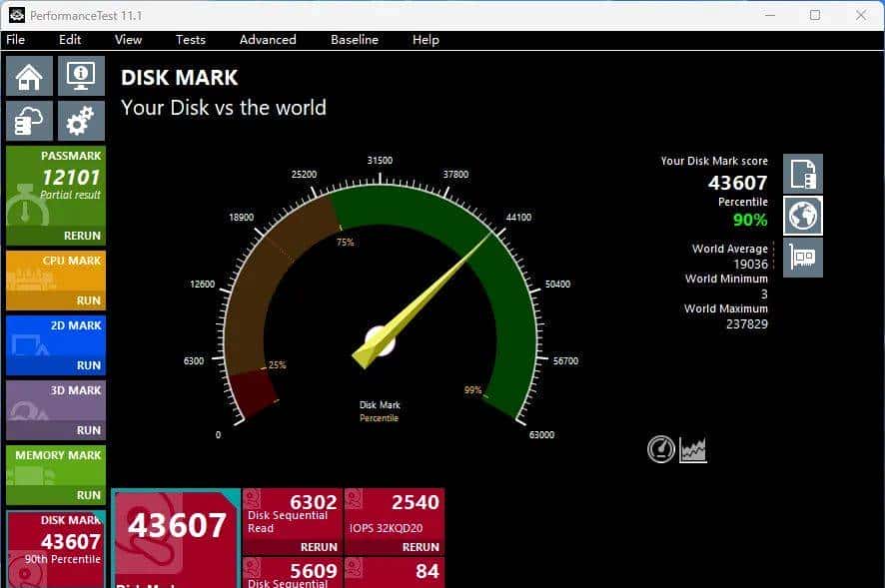Switch to the distribution chart view icon
885x588 pixels.
coord(693,450)
